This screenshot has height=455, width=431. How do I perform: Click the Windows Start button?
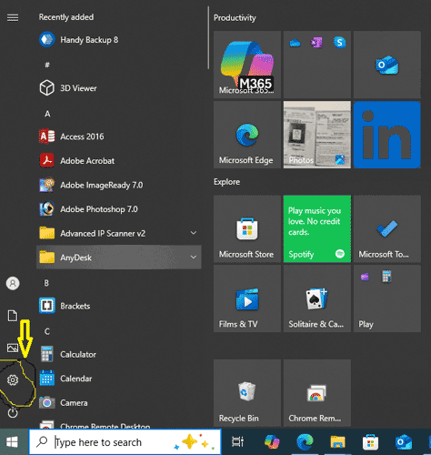click(13, 442)
